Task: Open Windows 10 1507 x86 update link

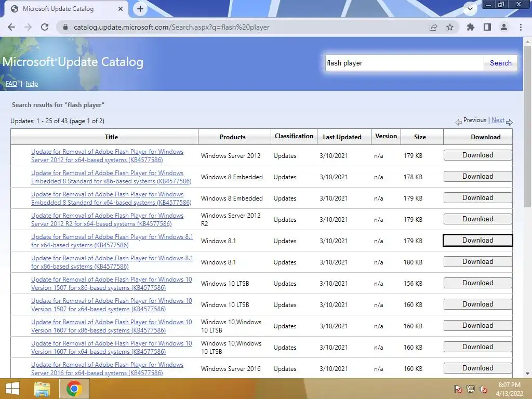Action: pyautogui.click(x=112, y=284)
